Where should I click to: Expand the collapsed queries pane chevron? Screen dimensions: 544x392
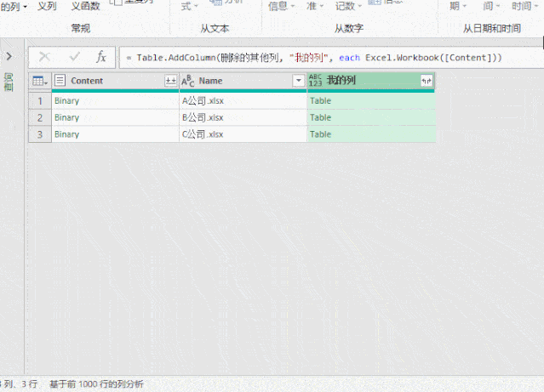[x=9, y=56]
